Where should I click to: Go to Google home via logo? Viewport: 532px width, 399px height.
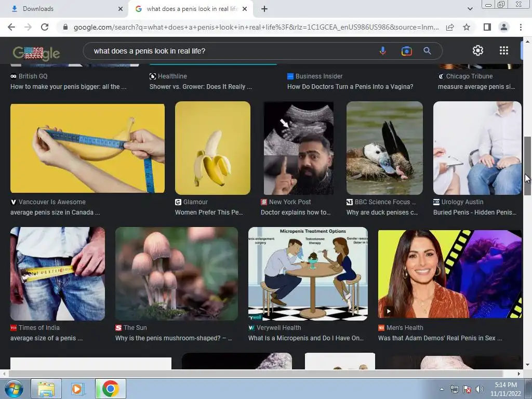coord(36,53)
